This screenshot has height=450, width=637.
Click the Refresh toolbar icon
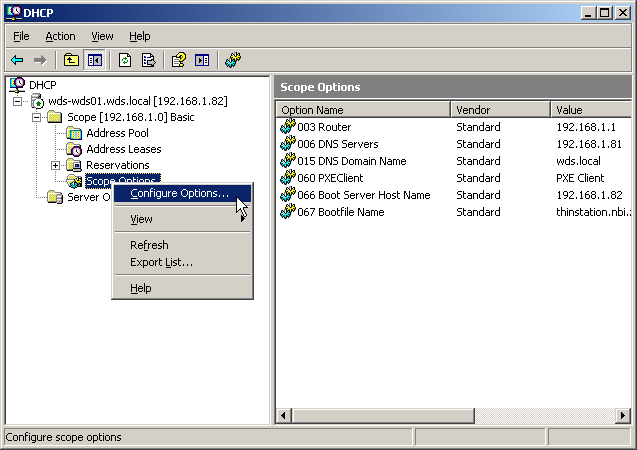pyautogui.click(x=125, y=61)
